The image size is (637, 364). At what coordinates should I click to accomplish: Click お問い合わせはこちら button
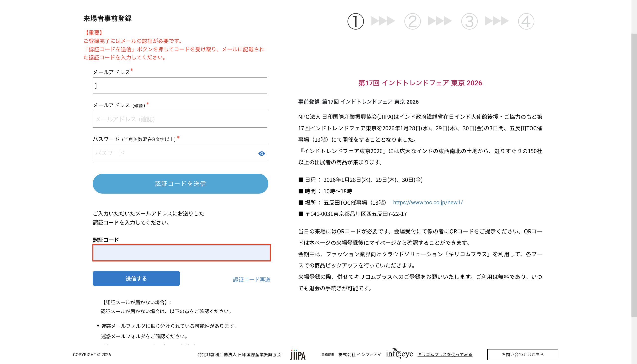523,354
